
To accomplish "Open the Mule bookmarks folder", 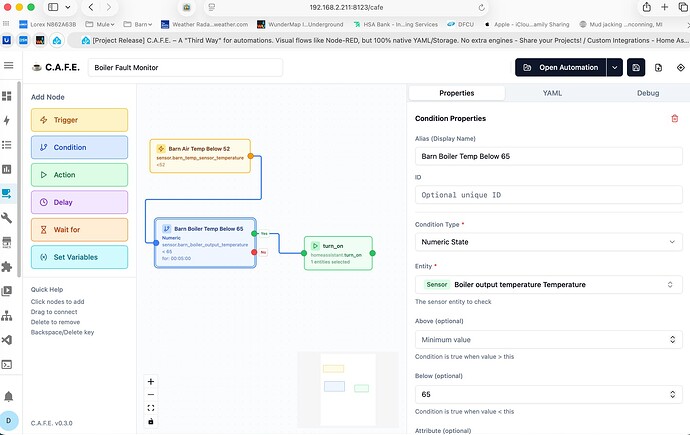I will [100, 24].
